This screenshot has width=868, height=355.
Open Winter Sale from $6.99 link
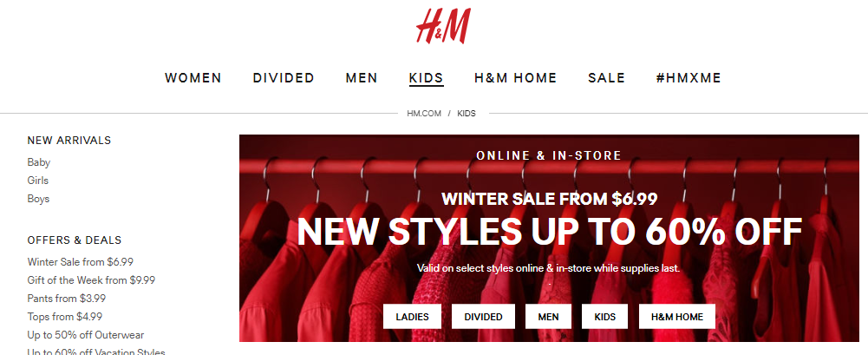[x=81, y=262]
